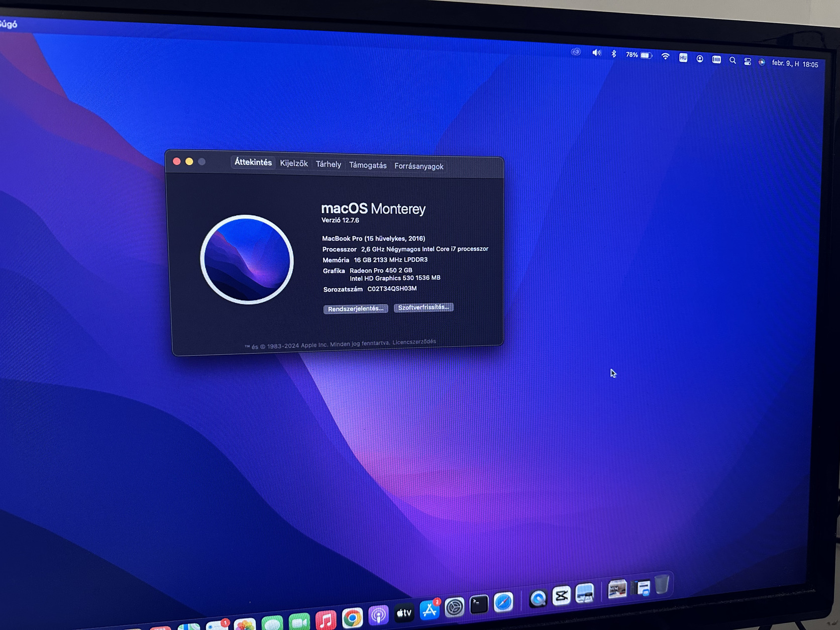Select the Forrásanyagok tab
The height and width of the screenshot is (630, 840).
(x=419, y=166)
